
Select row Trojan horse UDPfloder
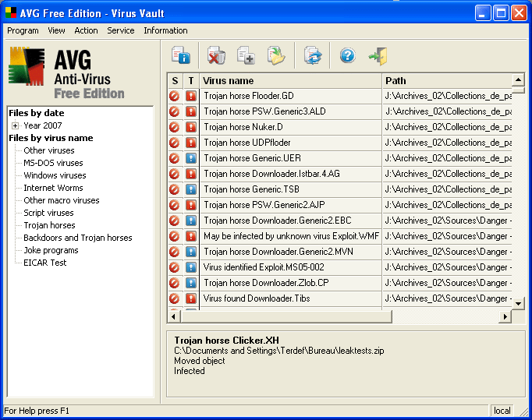click(339, 143)
